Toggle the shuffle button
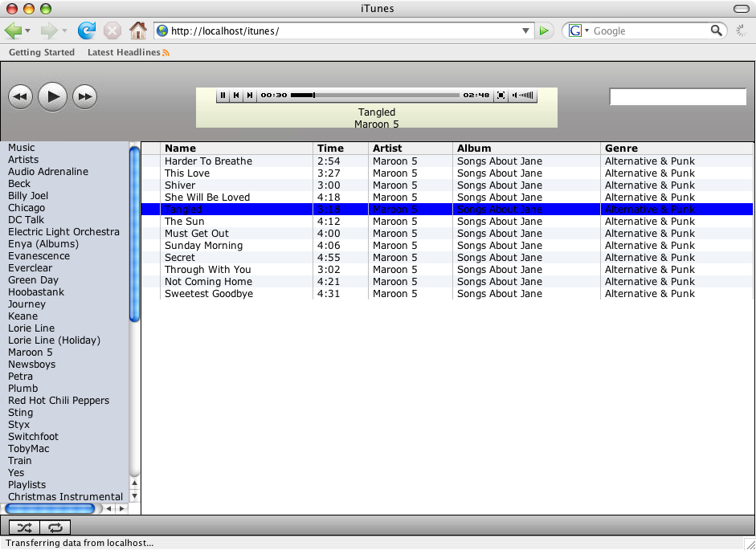The image size is (756, 550). 25,528
